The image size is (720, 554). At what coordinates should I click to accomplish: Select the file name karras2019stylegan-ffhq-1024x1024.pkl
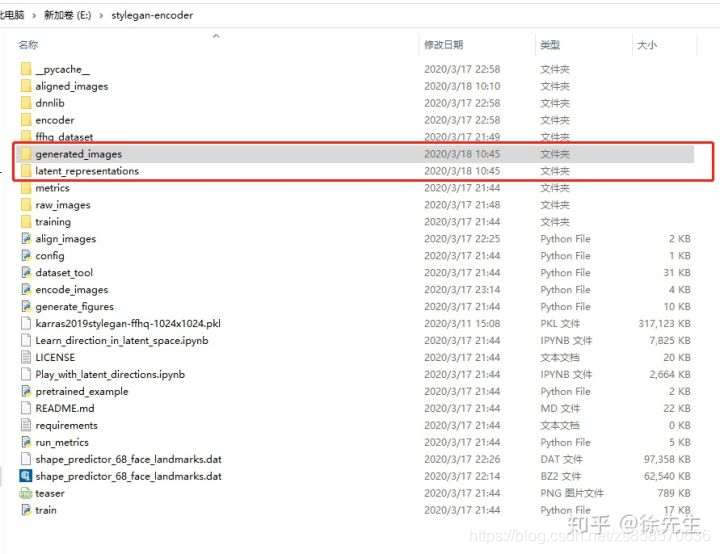[x=128, y=323]
